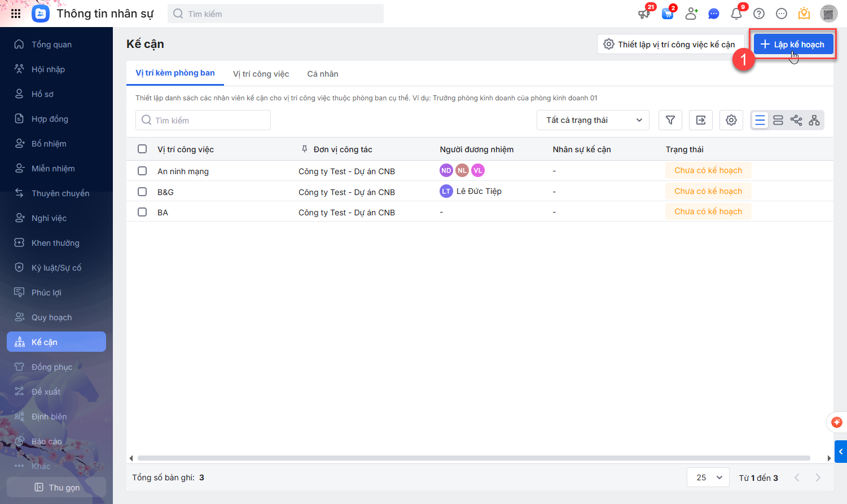The width and height of the screenshot is (847, 504).
Task: Click the Lập kế hoạch button
Action: pos(793,45)
